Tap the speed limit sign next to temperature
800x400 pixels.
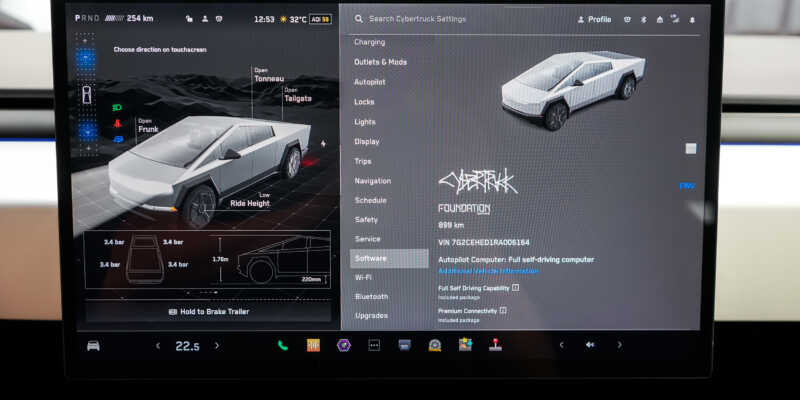(x=320, y=19)
